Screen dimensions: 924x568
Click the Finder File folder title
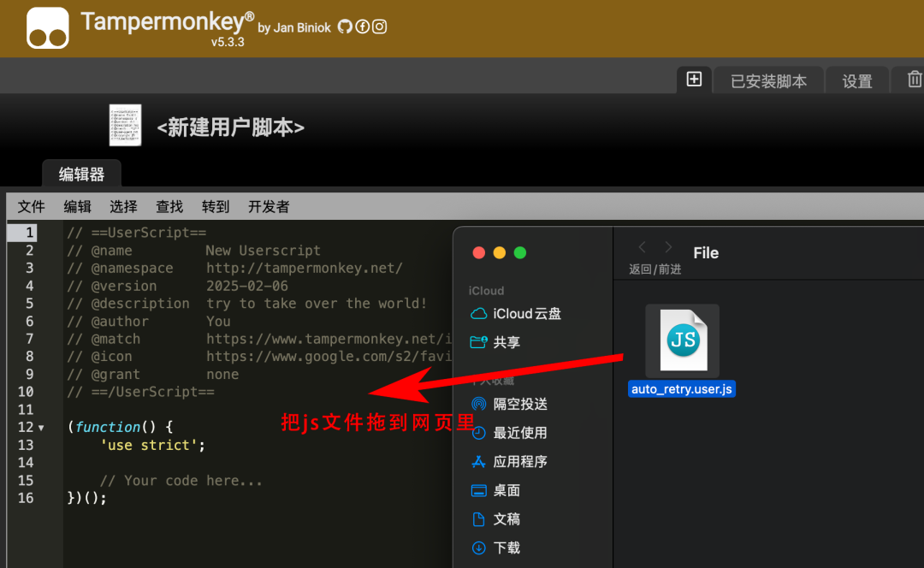706,252
